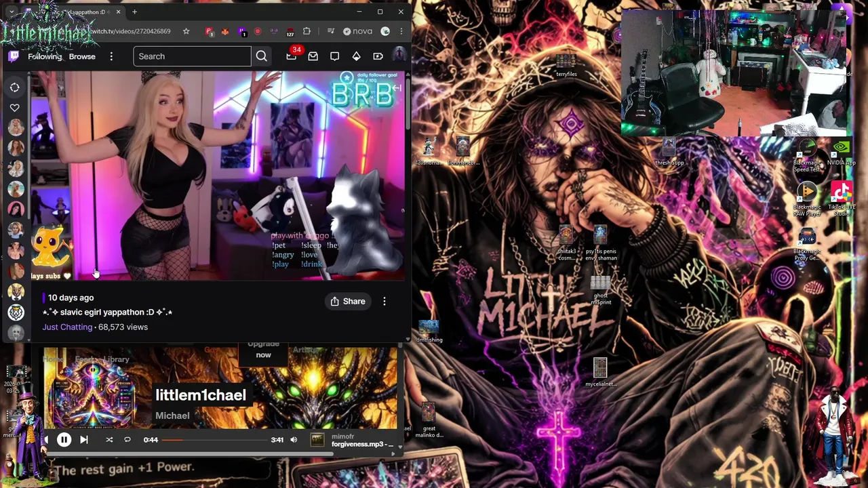Click the Twitch video player area

click(217, 176)
